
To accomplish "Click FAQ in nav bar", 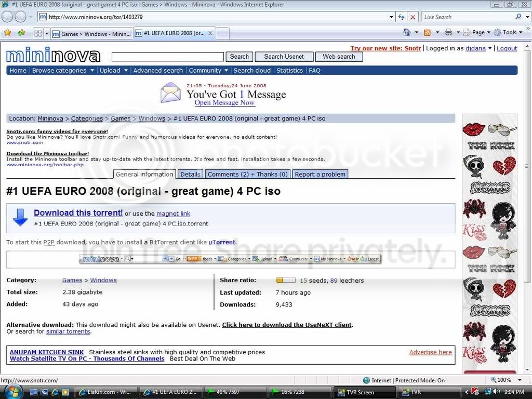I will (314, 71).
